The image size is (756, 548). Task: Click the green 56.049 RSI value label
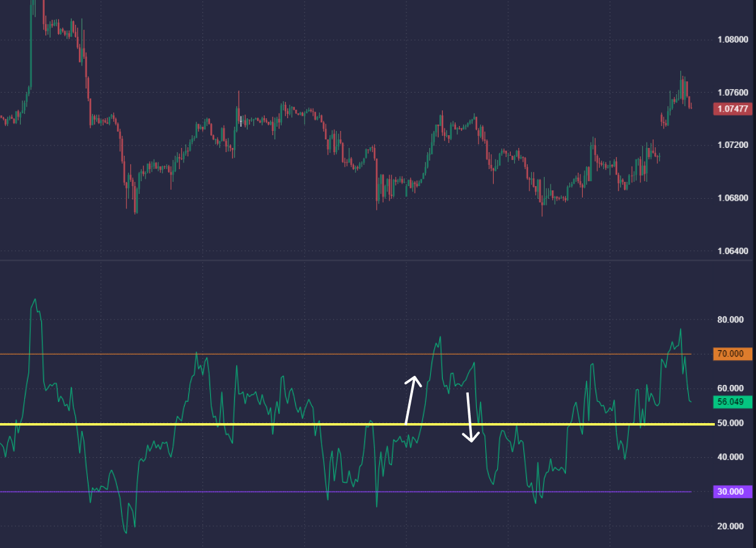point(732,402)
